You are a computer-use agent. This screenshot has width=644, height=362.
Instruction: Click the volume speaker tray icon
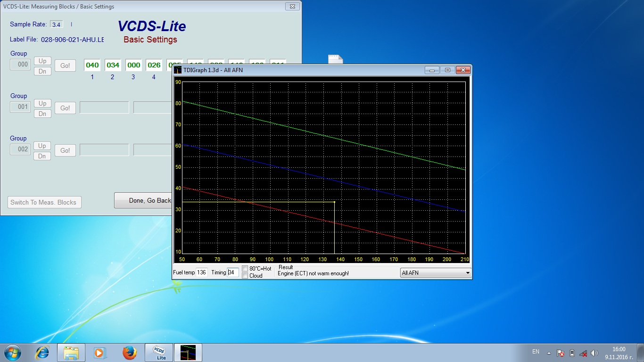pos(594,353)
